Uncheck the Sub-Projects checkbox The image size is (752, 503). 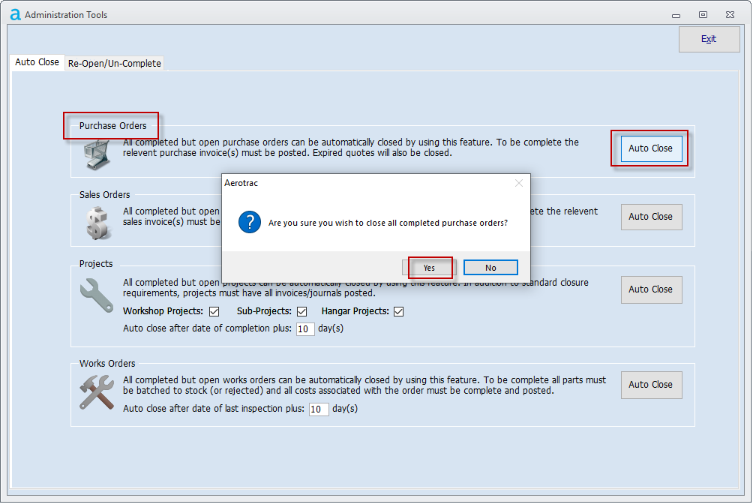pos(302,312)
